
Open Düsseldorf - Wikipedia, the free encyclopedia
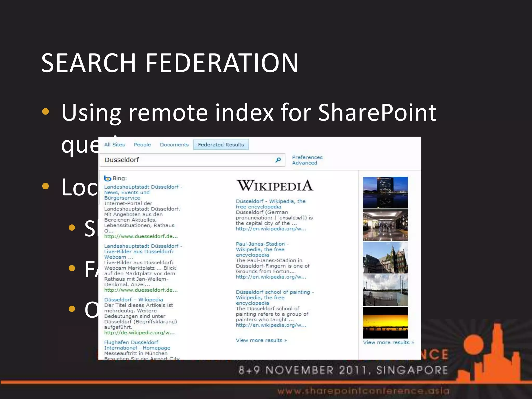tap(271, 204)
